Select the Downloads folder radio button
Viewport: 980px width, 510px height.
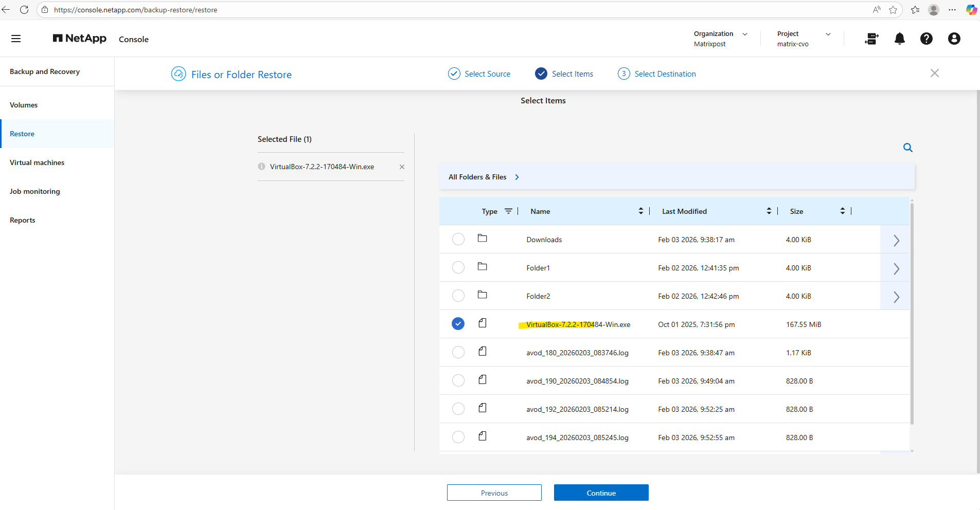click(458, 240)
